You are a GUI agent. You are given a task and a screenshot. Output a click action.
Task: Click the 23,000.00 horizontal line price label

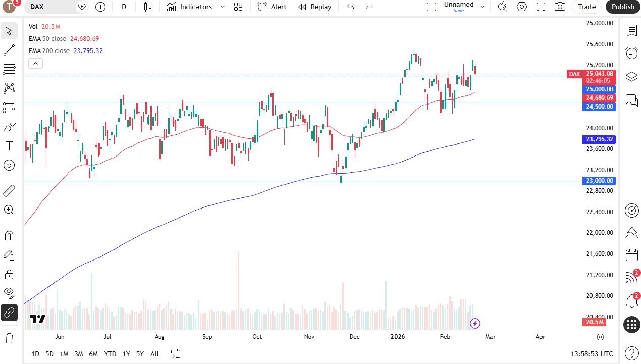click(600, 181)
